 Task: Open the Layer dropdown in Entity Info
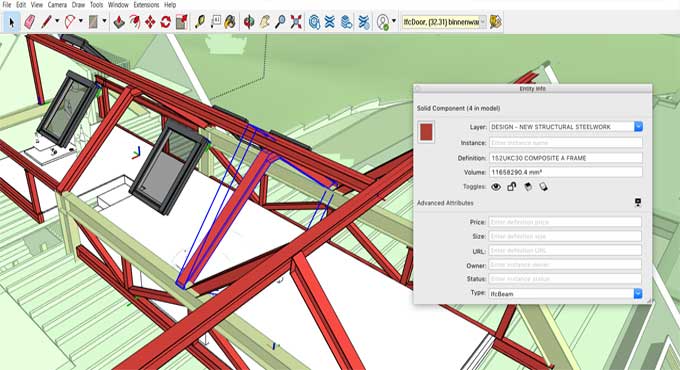(638, 127)
